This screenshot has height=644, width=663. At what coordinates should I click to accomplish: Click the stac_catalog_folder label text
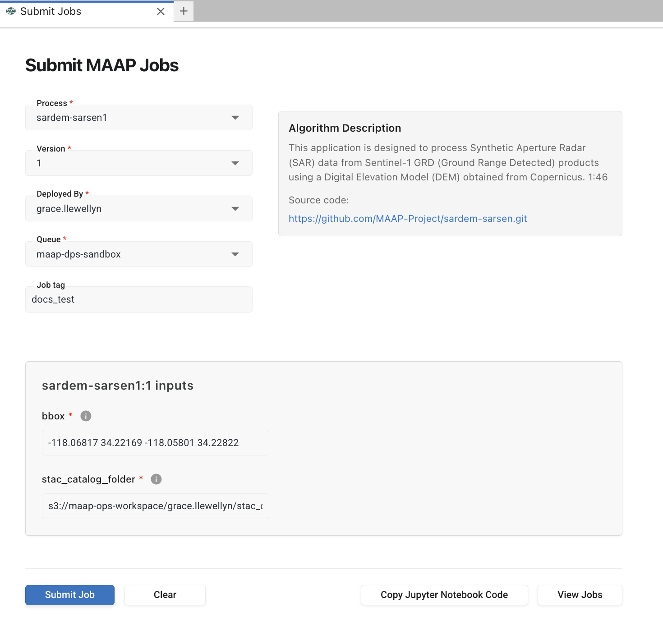coord(88,479)
